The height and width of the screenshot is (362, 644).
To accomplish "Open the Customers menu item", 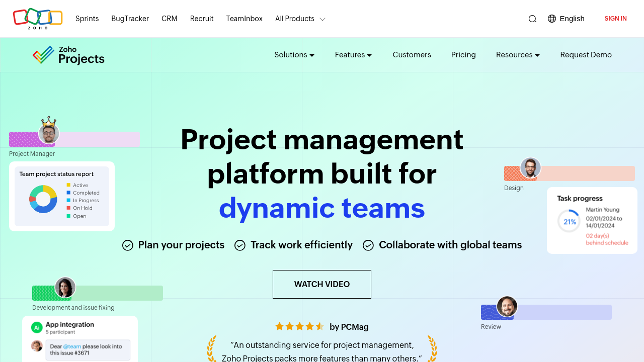I will (412, 55).
